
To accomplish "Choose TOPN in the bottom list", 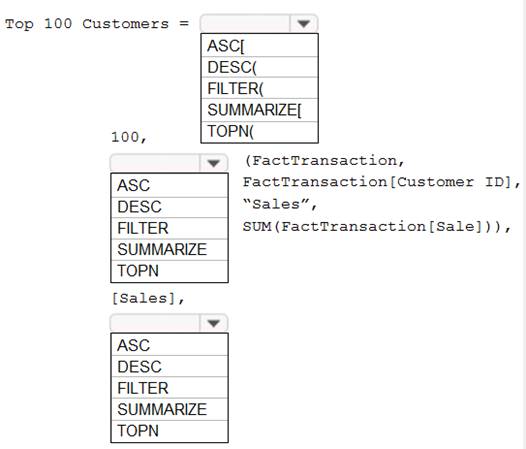I will tap(169, 431).
